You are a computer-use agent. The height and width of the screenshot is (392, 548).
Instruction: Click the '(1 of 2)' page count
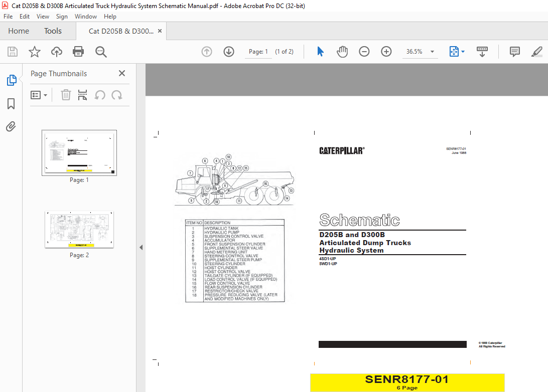point(284,52)
